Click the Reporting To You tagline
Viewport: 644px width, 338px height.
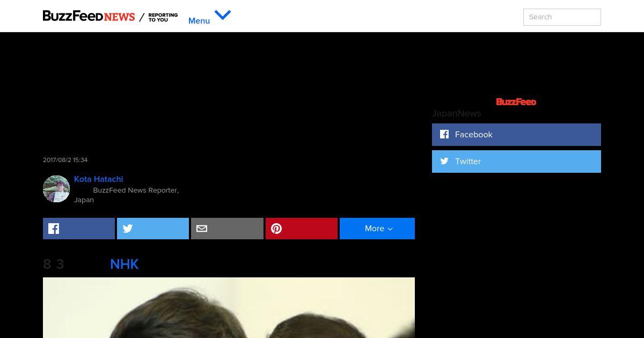click(x=163, y=18)
